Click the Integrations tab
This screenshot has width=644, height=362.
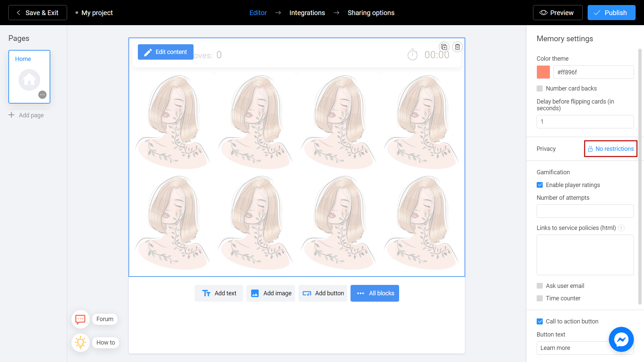[x=307, y=12]
